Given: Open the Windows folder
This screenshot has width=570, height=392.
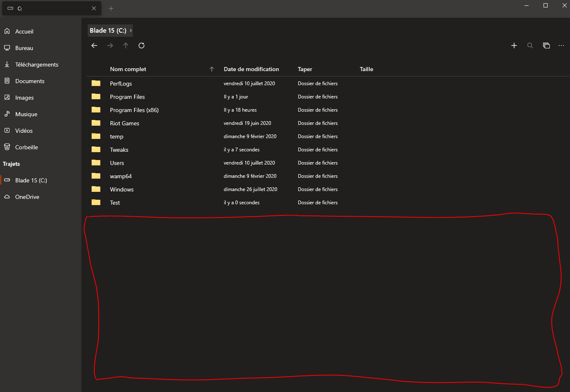Looking at the screenshot, I should tap(122, 189).
